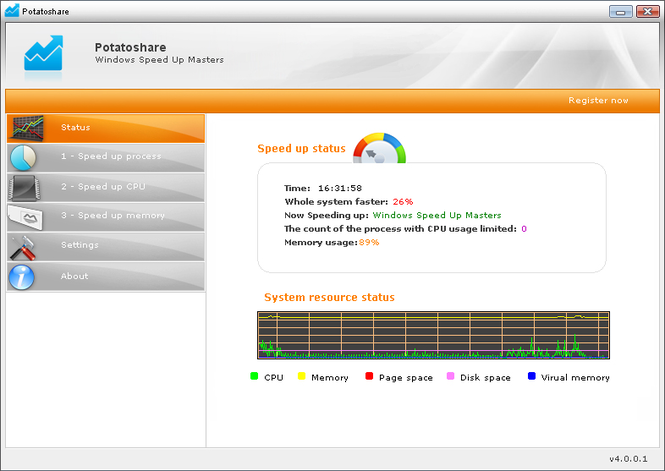
Task: Open the Settings section
Action: coord(106,246)
